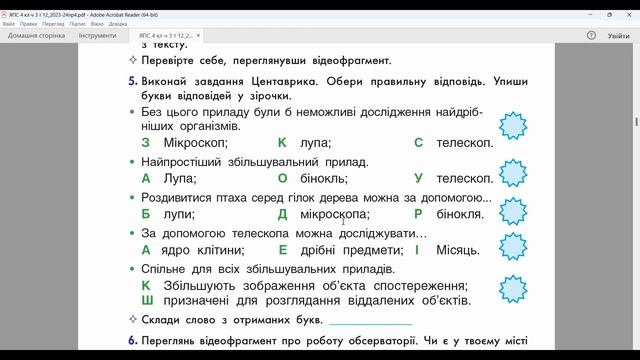Screen dimensions: 640x360
Task: Open the Правка menu
Action: point(28,24)
